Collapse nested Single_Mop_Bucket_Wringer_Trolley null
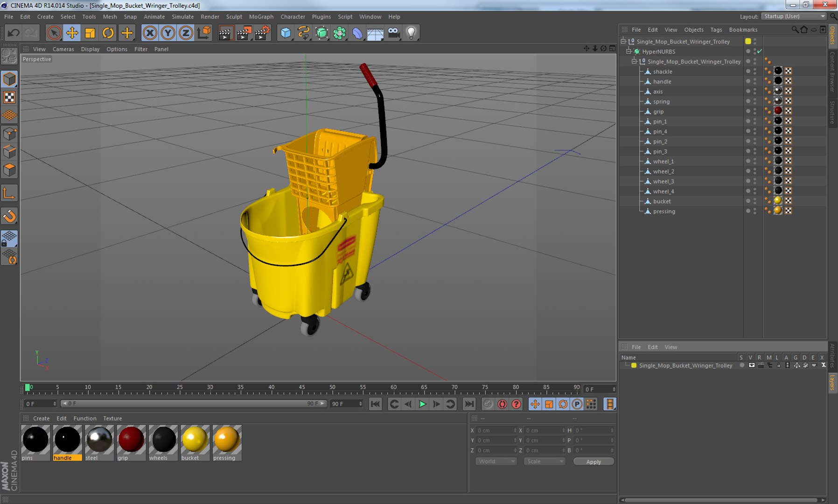 634,62
